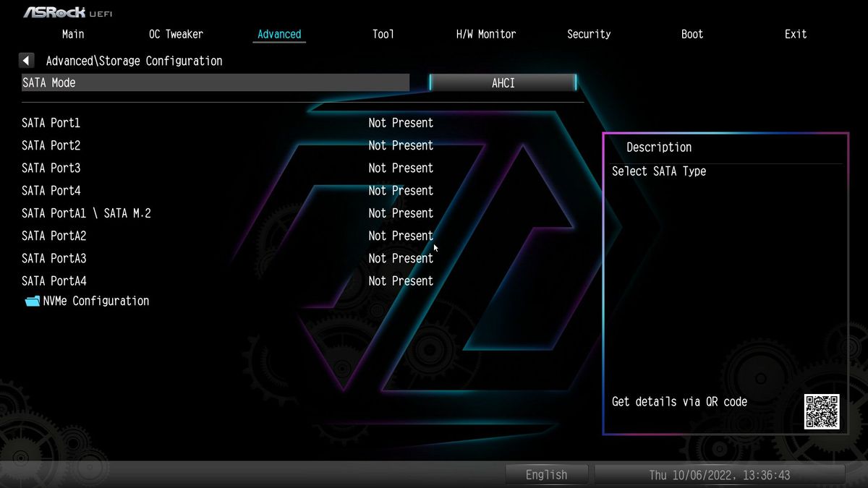Select the SATA PortA2 row
The width and height of the screenshot is (868, 488).
pos(228,236)
